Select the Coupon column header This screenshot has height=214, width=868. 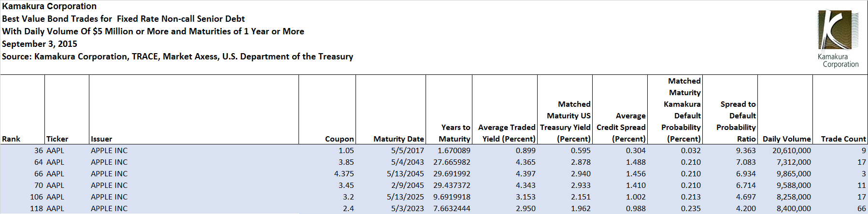[x=339, y=139]
